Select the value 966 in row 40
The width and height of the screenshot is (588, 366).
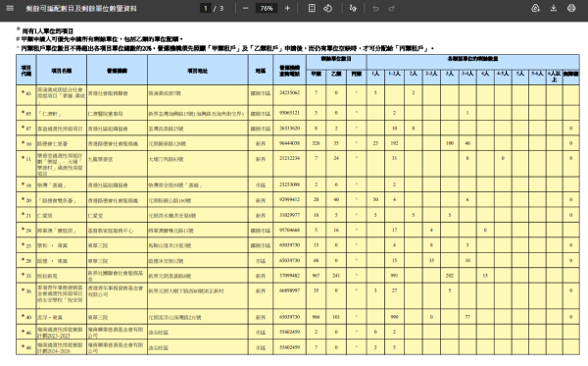tap(317, 317)
